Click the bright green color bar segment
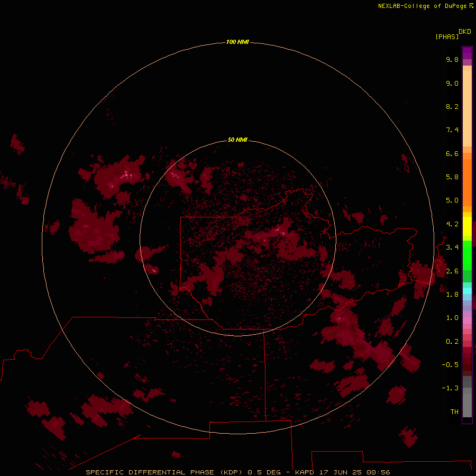Screen dimensions: 476x476 pyautogui.click(x=467, y=255)
